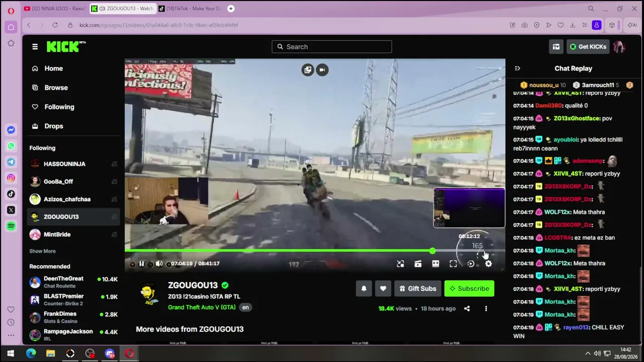This screenshot has width=644, height=362.
Task: Toggle notifications for GooBa_Off
Action: [x=114, y=182]
